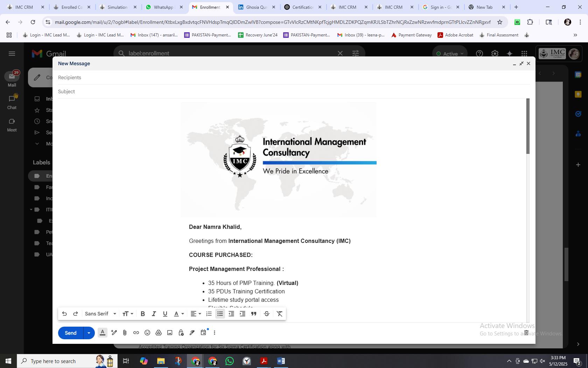
Task: Show hidden system tray icons
Action: click(509, 361)
